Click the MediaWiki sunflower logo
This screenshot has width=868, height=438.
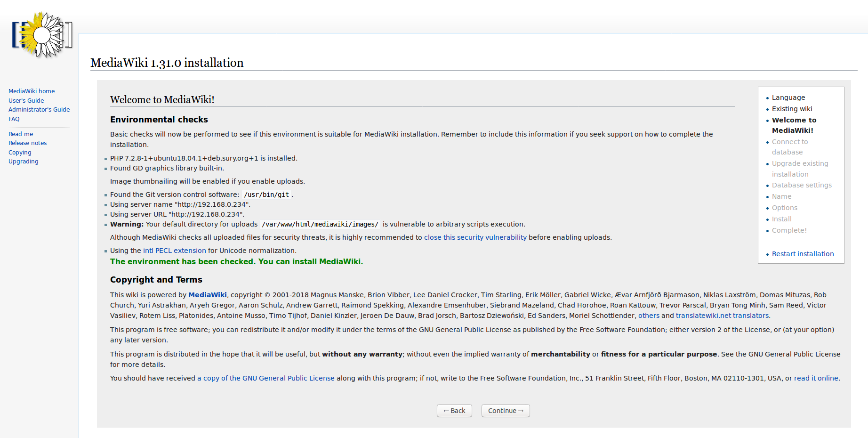[x=42, y=35]
